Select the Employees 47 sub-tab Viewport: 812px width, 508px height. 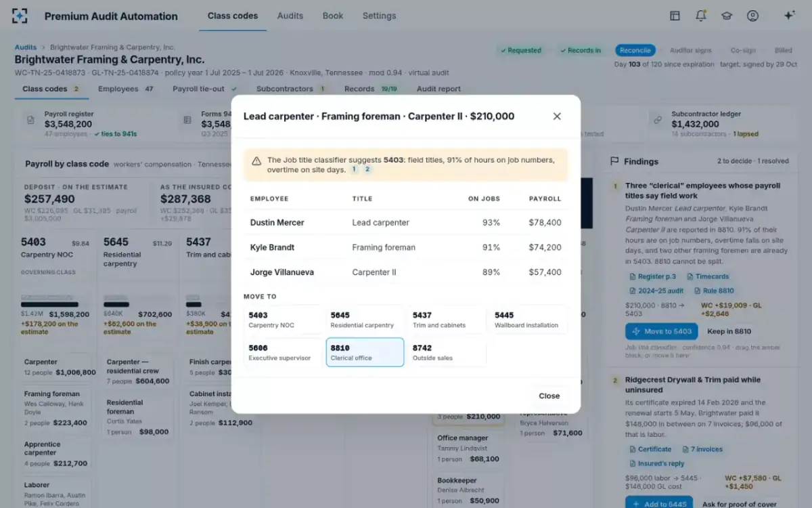coord(126,89)
